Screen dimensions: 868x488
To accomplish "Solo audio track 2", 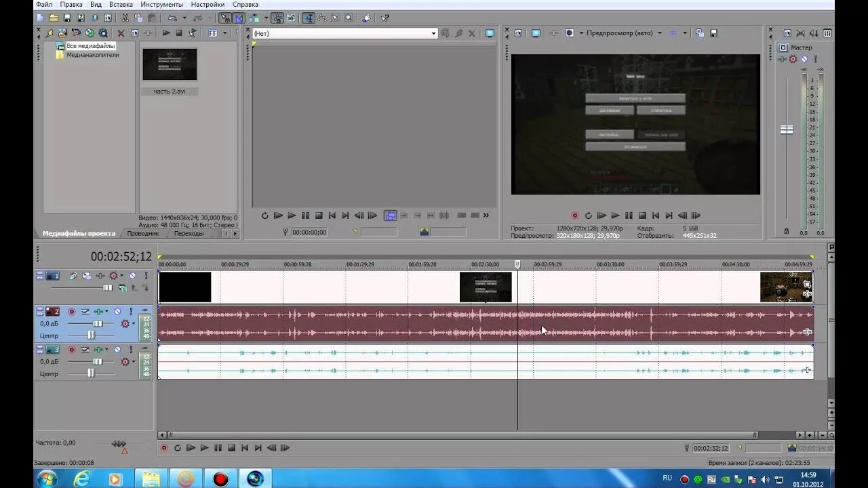I will 131,312.
